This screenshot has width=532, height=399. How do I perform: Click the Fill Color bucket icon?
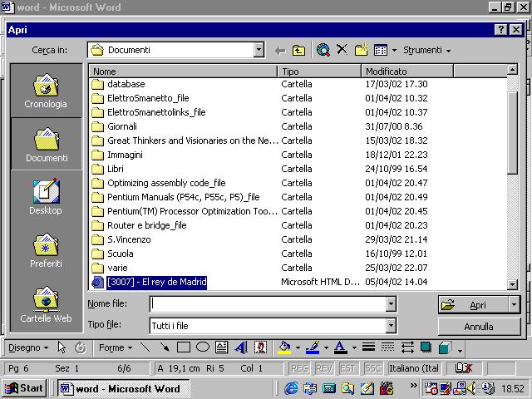pos(284,347)
